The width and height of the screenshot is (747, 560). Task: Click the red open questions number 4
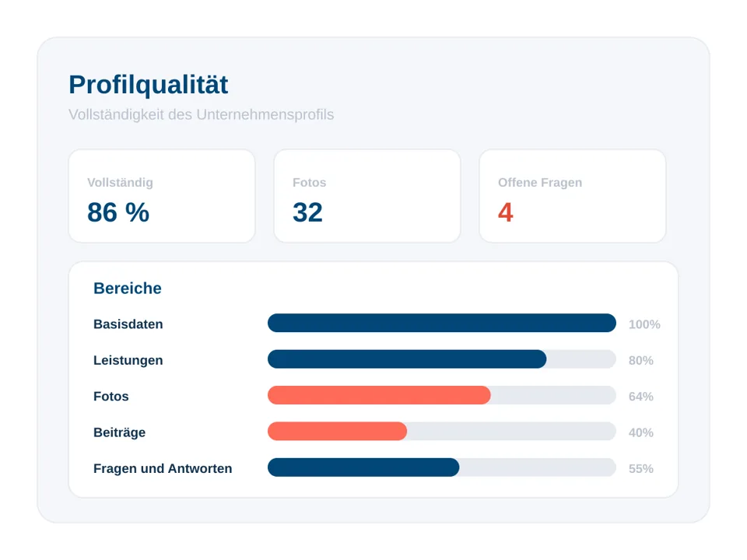pos(506,212)
